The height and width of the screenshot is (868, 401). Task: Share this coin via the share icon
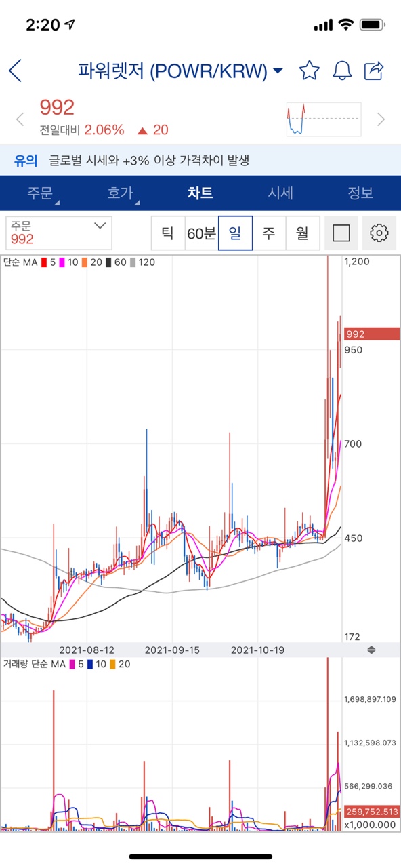tap(374, 71)
